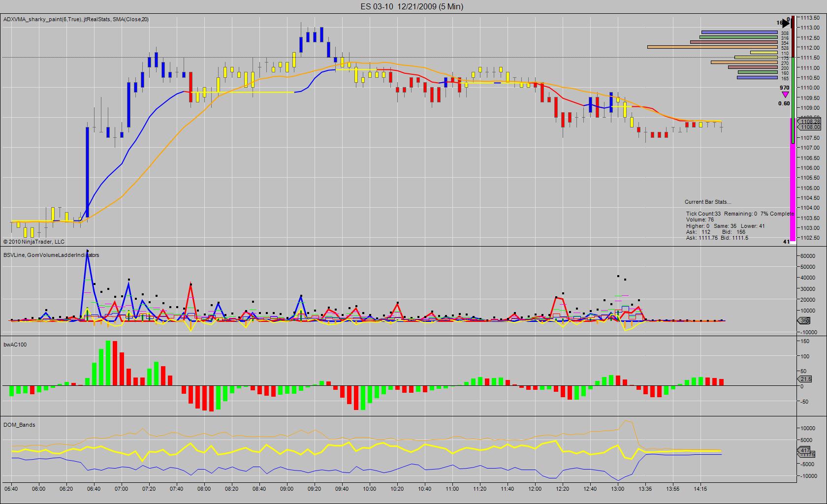Click the 1112.00 price axis label

[810, 48]
